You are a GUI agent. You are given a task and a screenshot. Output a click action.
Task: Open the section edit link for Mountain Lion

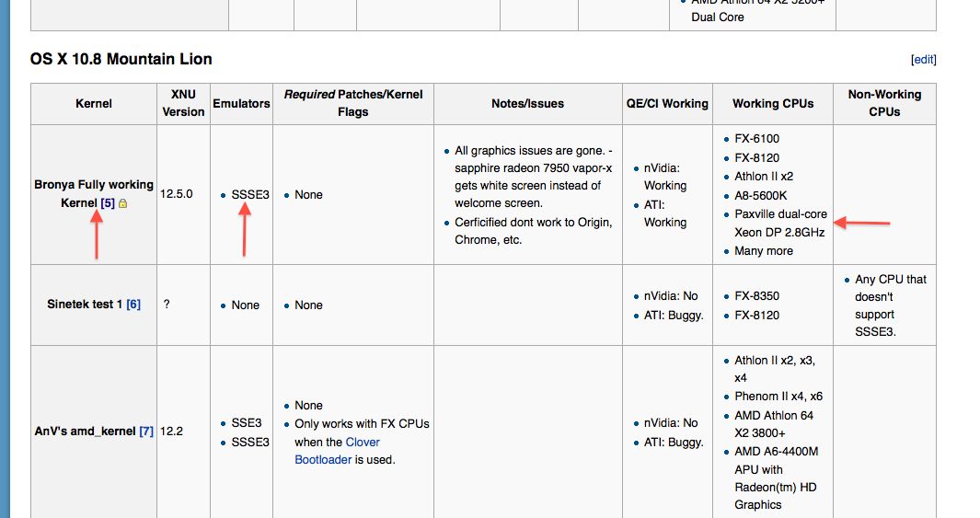click(x=923, y=60)
